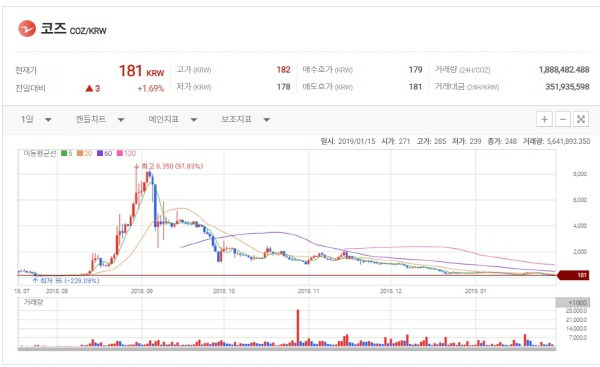Click the 거래량 volume panel label
600x367 pixels.
tap(33, 302)
